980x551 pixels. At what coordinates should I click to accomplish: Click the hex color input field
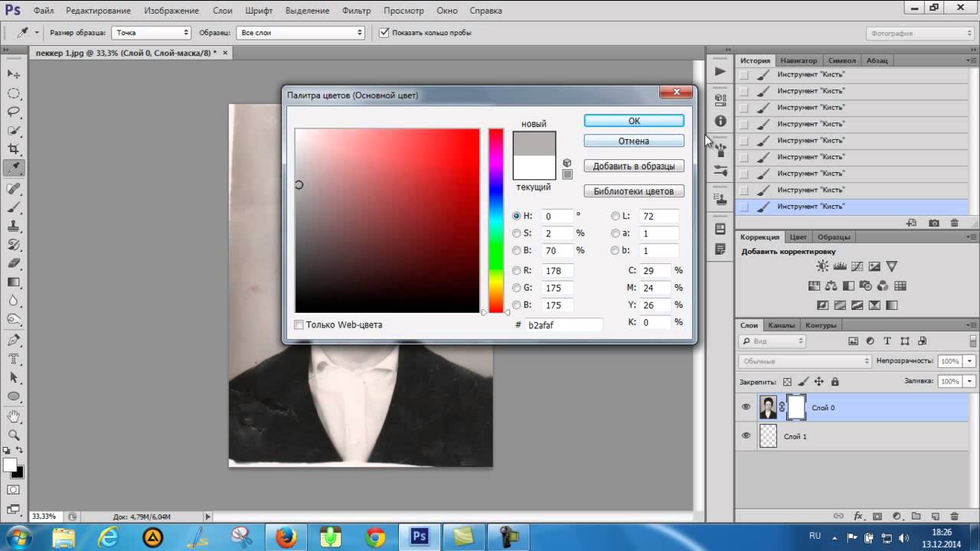[x=563, y=325]
